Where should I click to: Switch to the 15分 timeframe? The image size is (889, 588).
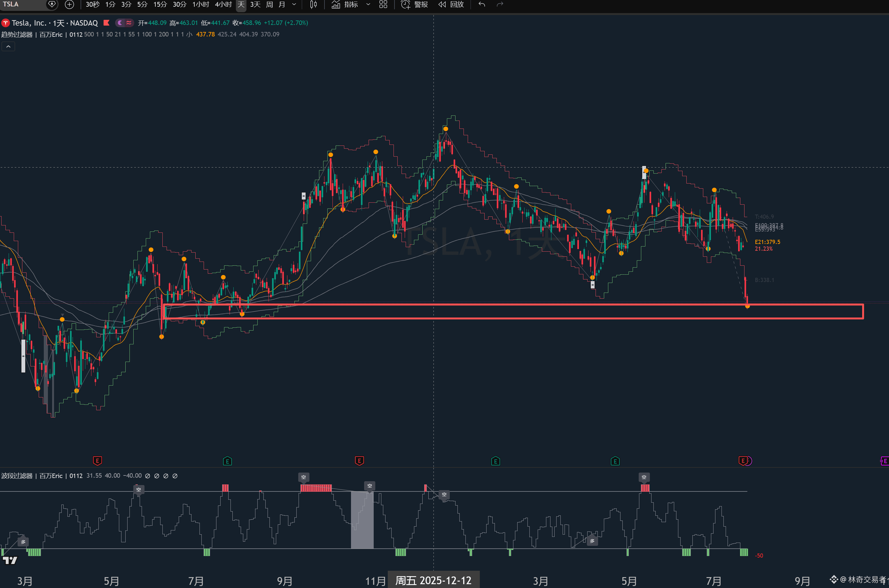tap(160, 4)
